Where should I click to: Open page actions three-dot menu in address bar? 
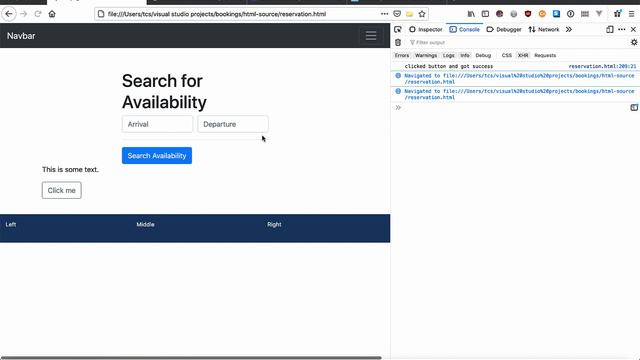[384, 14]
